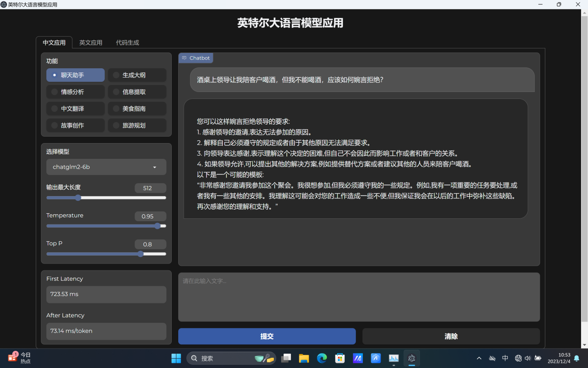Open the chatglm2-6b model dropdown
The width and height of the screenshot is (588, 368).
[x=106, y=167]
